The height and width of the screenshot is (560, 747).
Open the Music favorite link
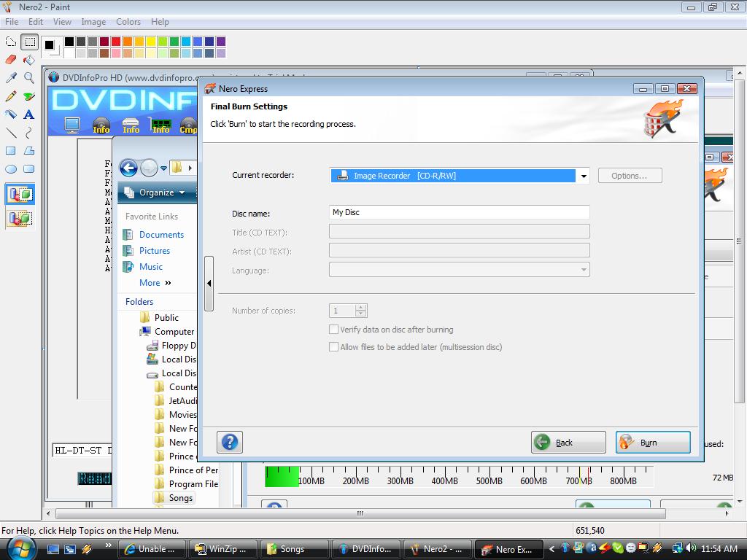150,267
